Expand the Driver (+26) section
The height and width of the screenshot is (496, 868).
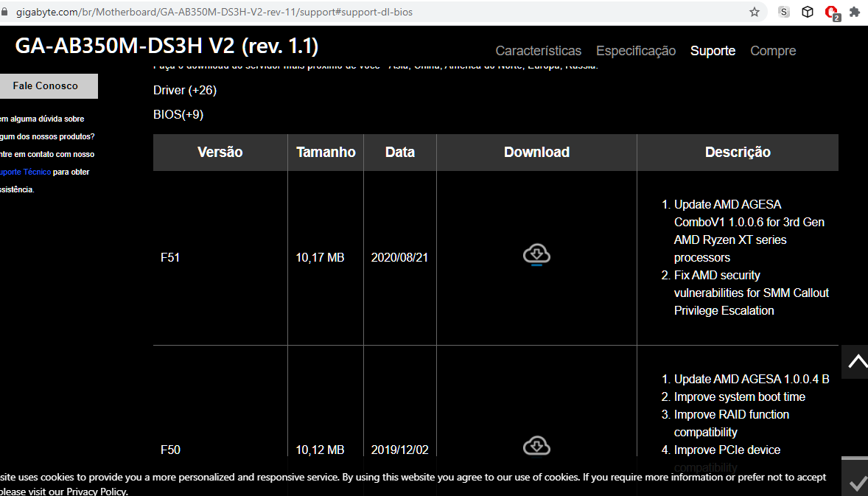(x=185, y=90)
